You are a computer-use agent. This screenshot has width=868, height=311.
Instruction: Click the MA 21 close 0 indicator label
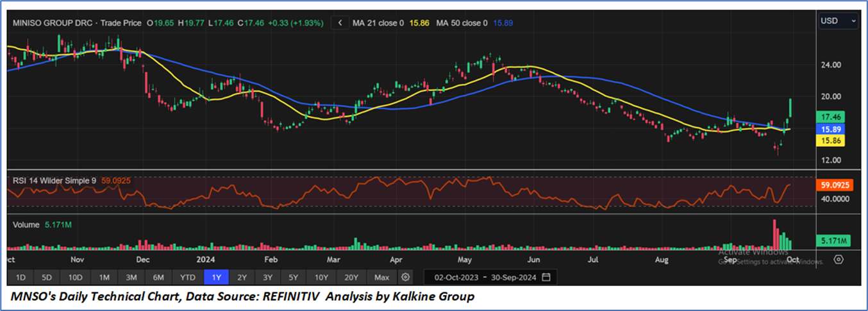click(378, 23)
